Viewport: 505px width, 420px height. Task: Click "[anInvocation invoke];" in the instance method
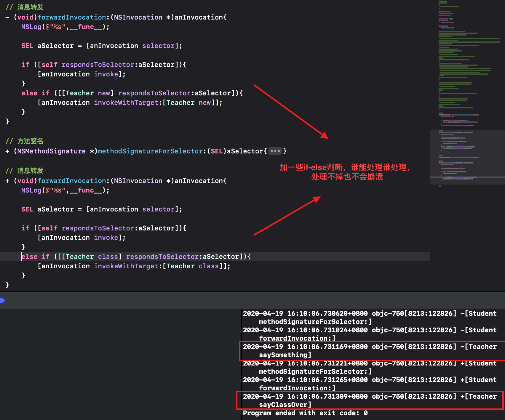coord(81,74)
